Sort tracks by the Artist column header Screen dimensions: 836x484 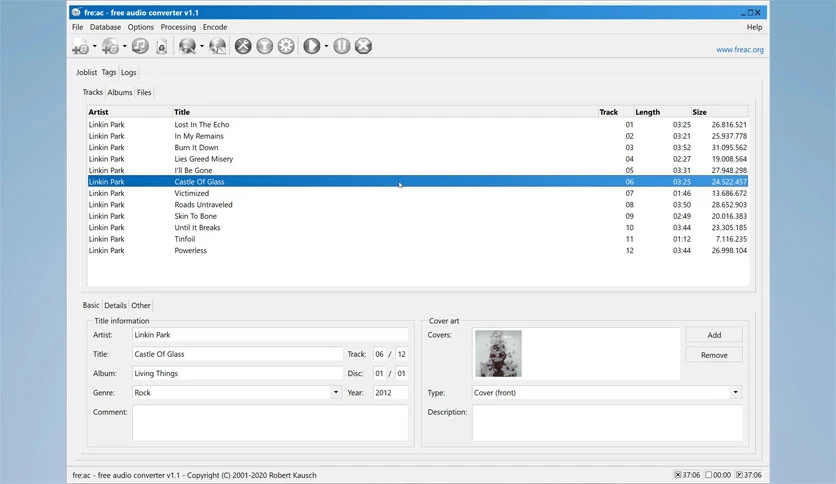(130, 112)
